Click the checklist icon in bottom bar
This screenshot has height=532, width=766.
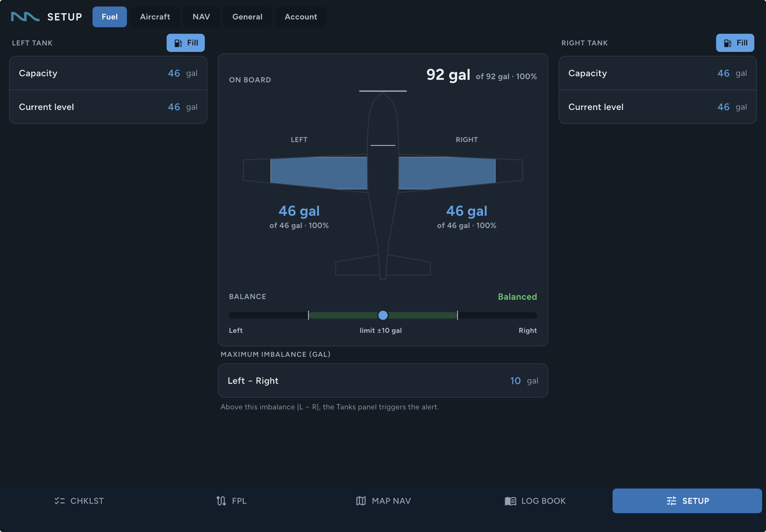point(59,501)
